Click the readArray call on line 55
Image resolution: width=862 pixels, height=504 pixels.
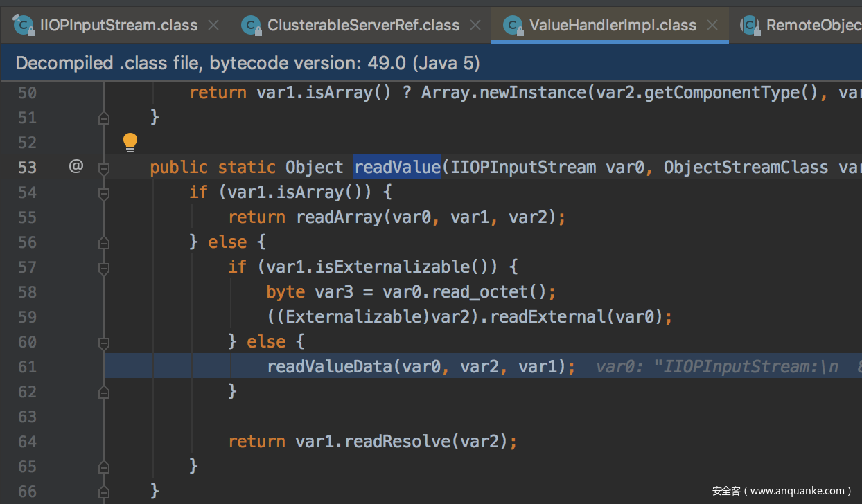340,217
